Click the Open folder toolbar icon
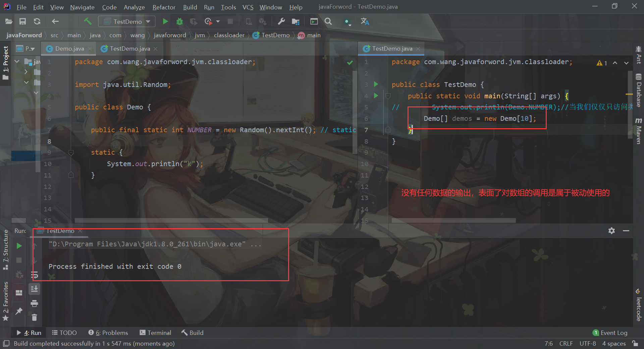Viewport: 644px width, 349px height. 9,21
